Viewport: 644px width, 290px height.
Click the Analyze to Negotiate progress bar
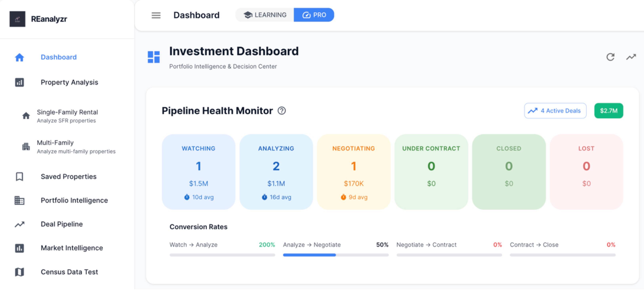[x=335, y=255]
